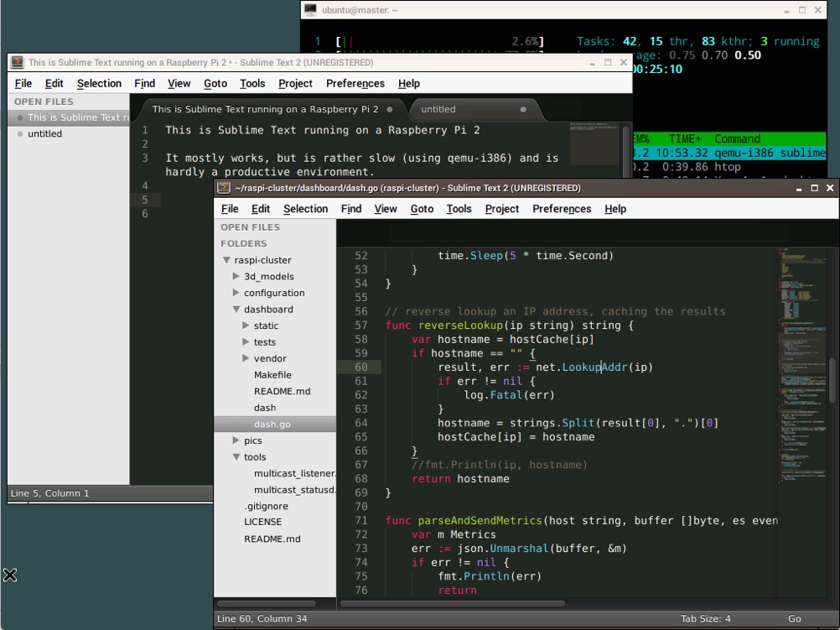This screenshot has height=630, width=840.
Task: Expand the configuration folder
Action: [236, 293]
